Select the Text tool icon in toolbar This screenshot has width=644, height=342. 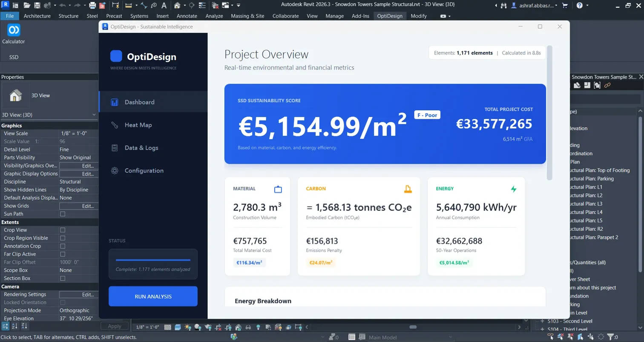coord(164,6)
